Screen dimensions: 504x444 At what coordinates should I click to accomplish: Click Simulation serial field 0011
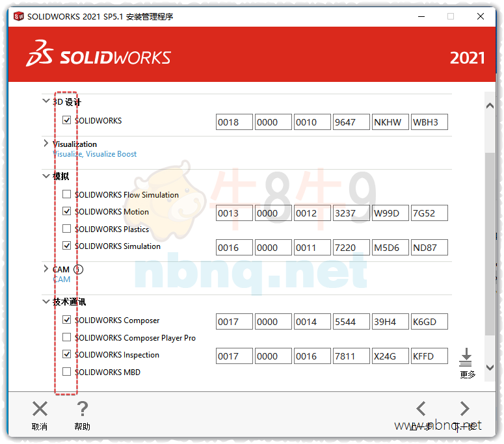point(312,248)
